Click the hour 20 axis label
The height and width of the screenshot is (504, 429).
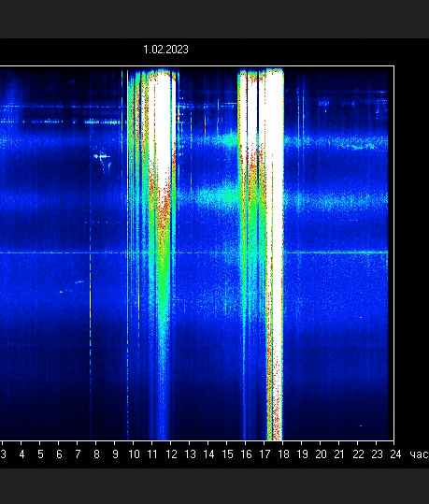321,454
